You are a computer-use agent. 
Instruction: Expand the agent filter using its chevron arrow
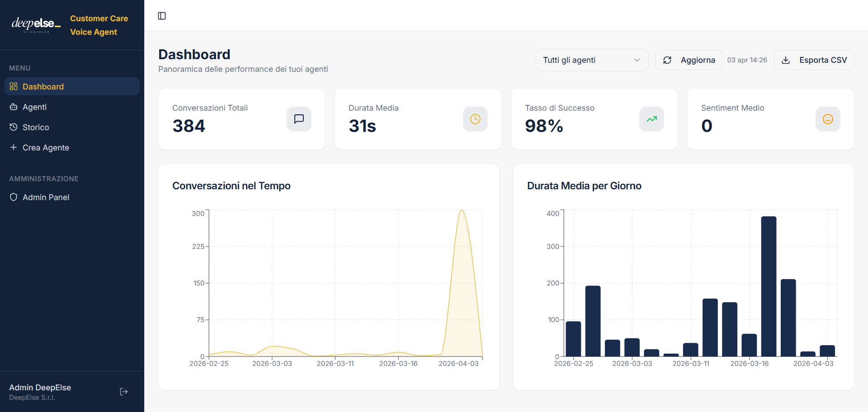coord(637,60)
